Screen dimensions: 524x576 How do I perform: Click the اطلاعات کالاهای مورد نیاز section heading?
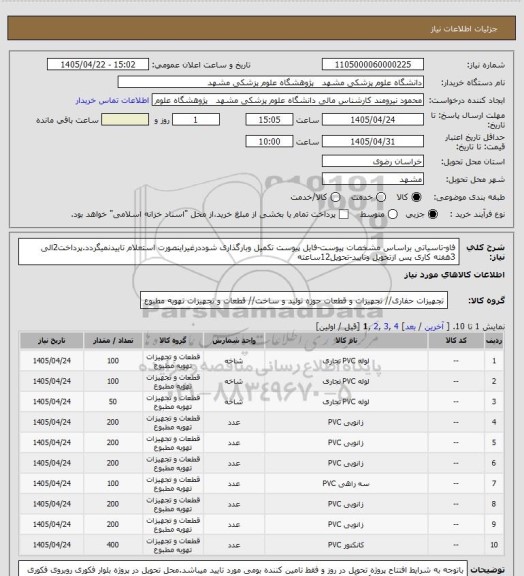[454, 275]
